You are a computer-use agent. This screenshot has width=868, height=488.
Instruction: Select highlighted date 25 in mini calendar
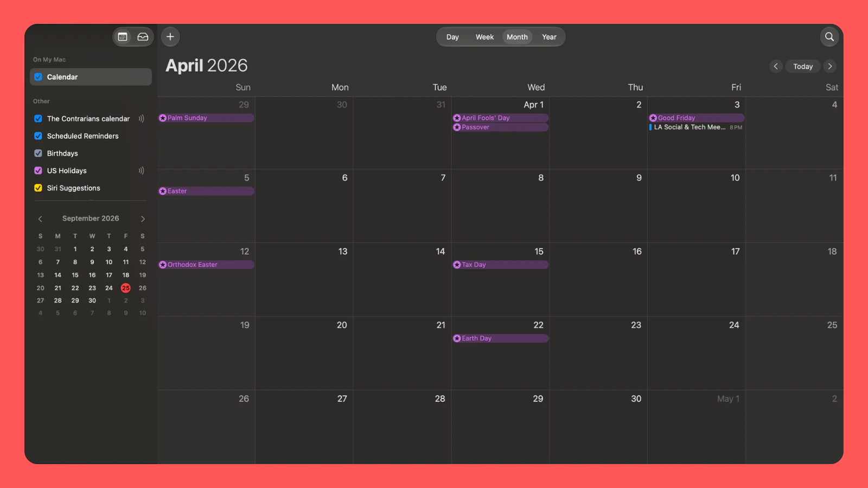[x=126, y=288]
